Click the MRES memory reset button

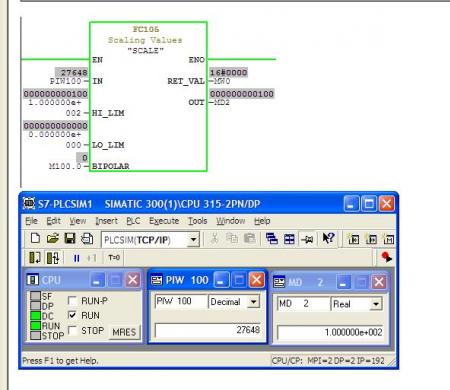pyautogui.click(x=124, y=332)
